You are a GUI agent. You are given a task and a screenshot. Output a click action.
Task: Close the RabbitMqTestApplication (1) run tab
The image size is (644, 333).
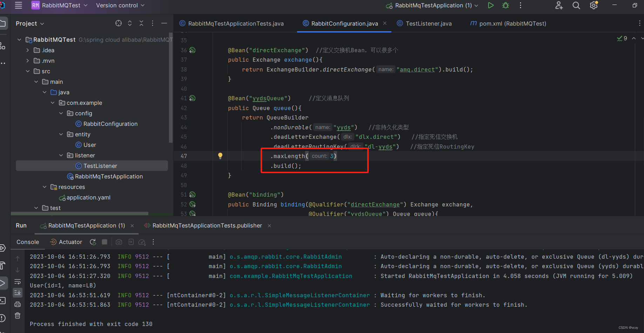tap(132, 226)
